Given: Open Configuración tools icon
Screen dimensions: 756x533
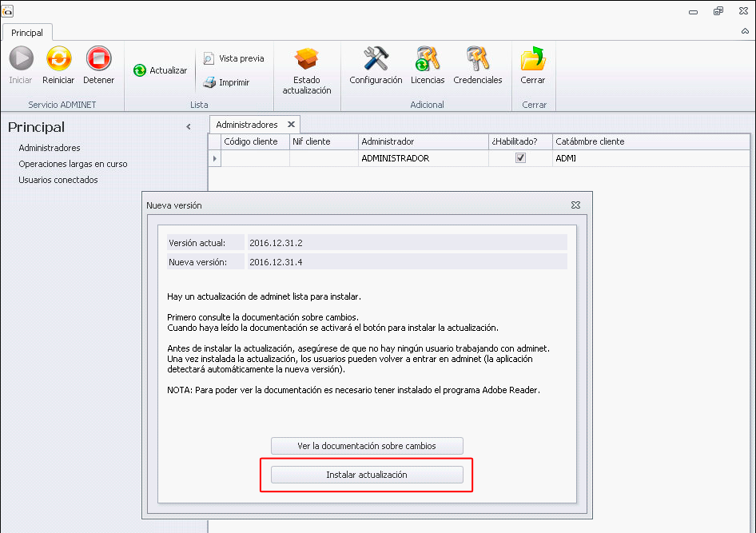Looking at the screenshot, I should click(x=376, y=58).
